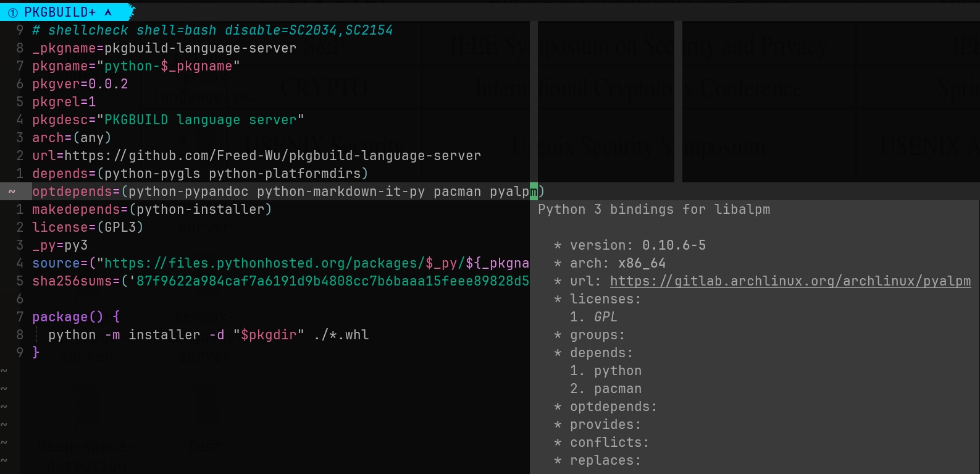Click 'Python 3 bindings for libalpm' heading
Image resolution: width=980 pixels, height=474 pixels.
click(654, 209)
